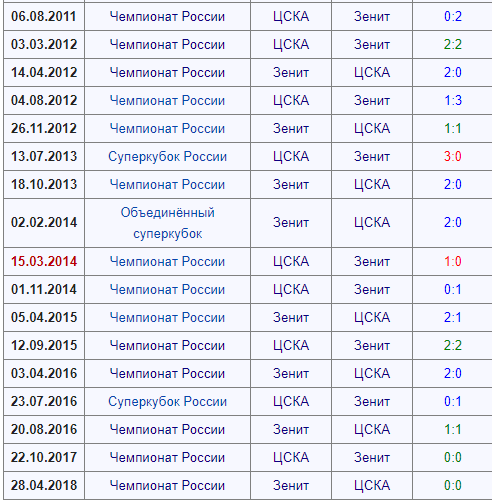Select date 03.04.2016

coord(44,373)
